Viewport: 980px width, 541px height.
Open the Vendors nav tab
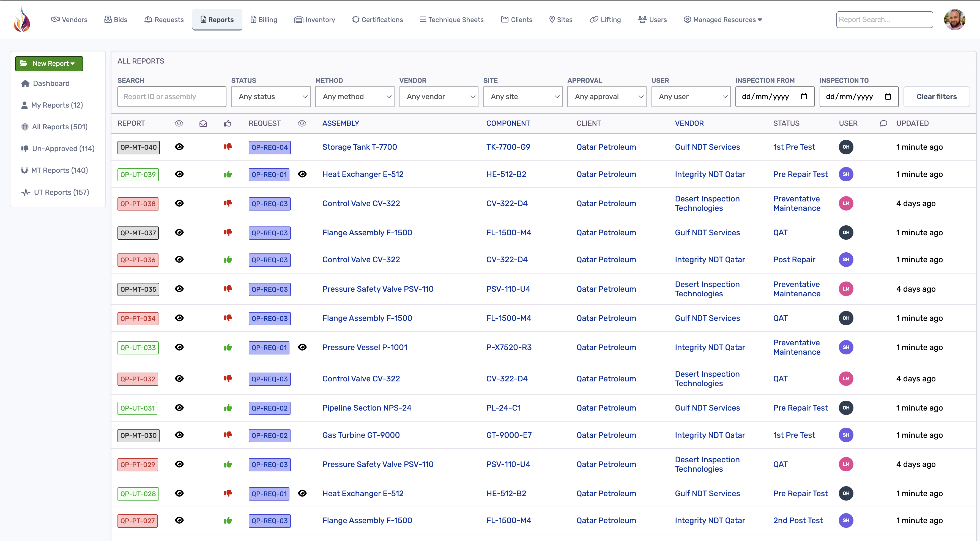pyautogui.click(x=69, y=20)
